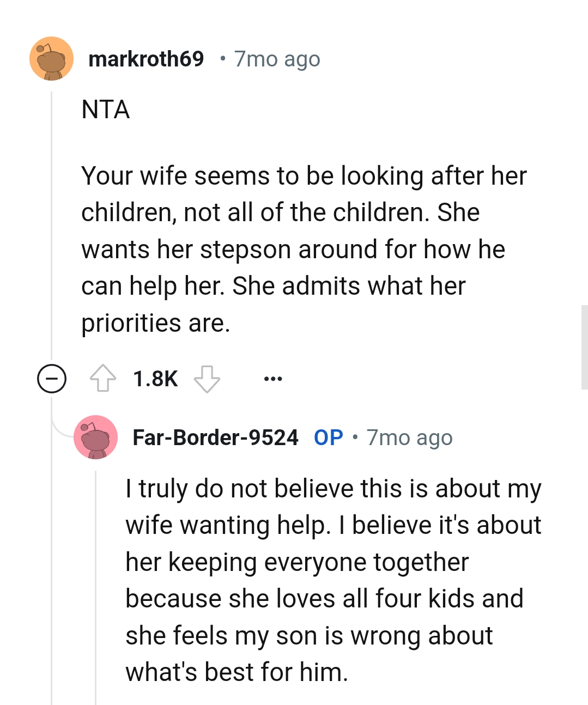Toggle downvote on markroth69's comment
Image resolution: width=588 pixels, height=705 pixels.
pos(208,378)
